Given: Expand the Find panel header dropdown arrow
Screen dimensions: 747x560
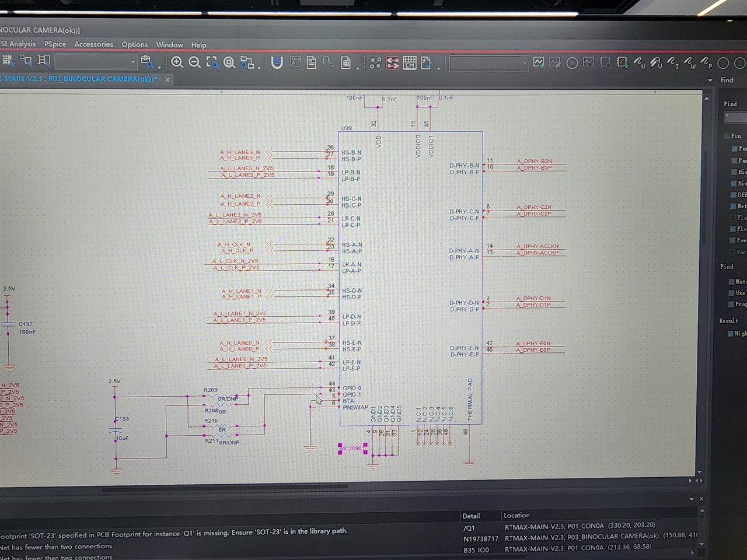Looking at the screenshot, I should pos(710,80).
